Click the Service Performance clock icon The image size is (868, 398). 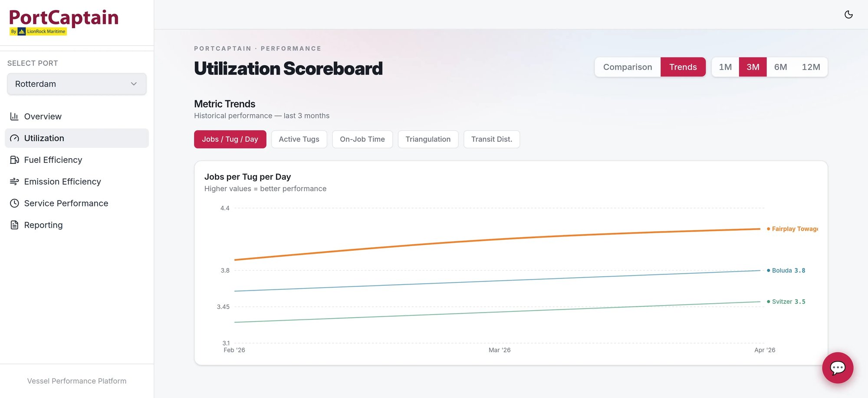[14, 203]
